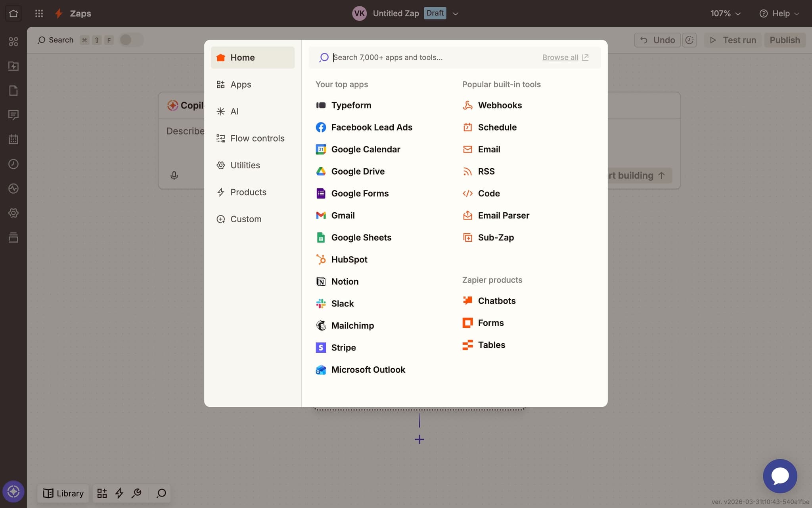Choose the Webhooks built-in tool
This screenshot has height=508, width=812.
500,105
